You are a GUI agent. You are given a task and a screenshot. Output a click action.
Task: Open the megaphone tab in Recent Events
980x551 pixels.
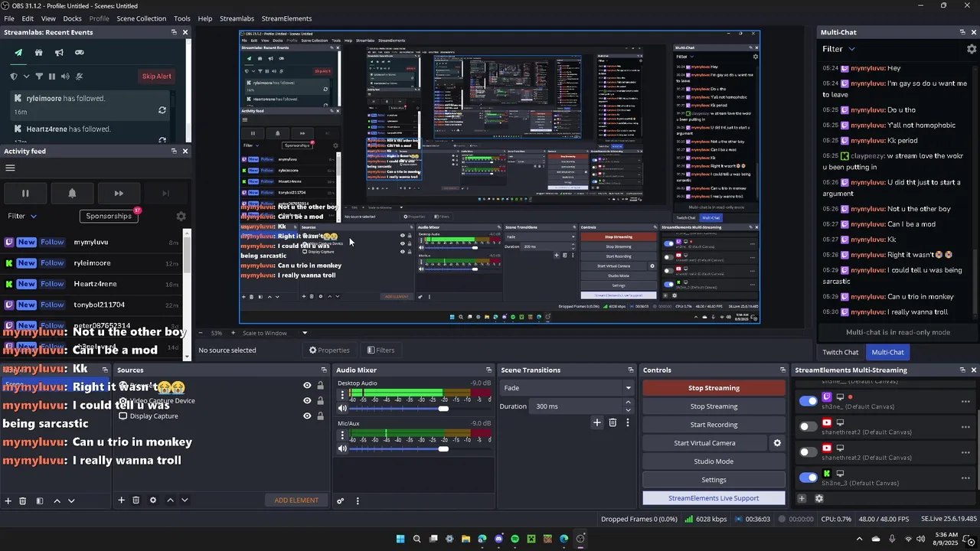[x=59, y=53]
